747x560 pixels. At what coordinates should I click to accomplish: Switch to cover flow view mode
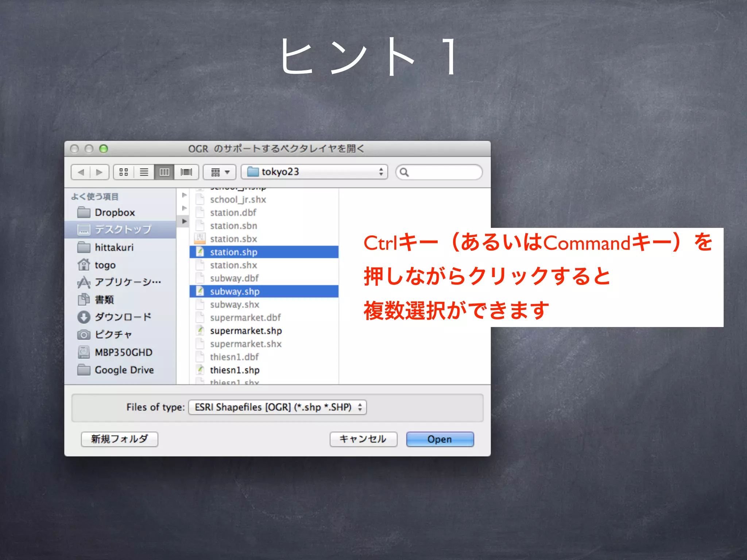tap(186, 172)
